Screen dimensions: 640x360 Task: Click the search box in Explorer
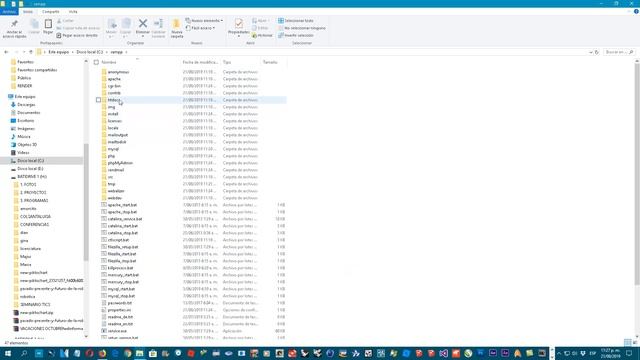coord(619,52)
